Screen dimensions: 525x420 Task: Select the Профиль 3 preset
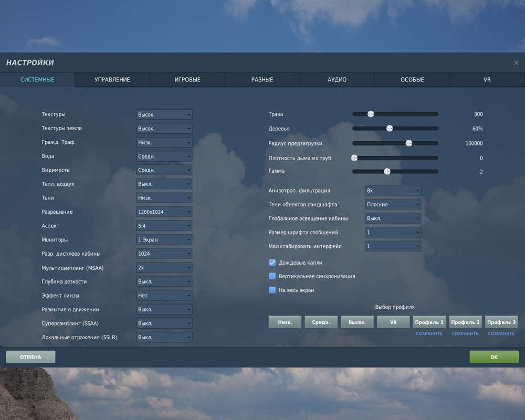tap(501, 322)
